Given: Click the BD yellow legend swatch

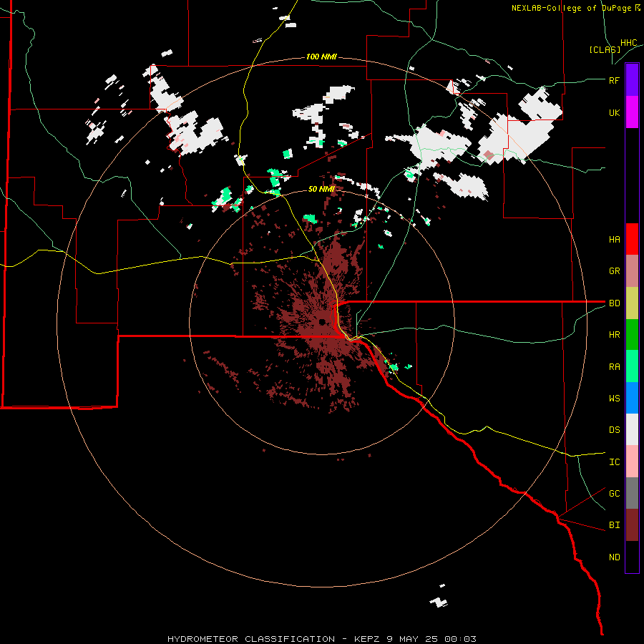Looking at the screenshot, I should point(632,303).
